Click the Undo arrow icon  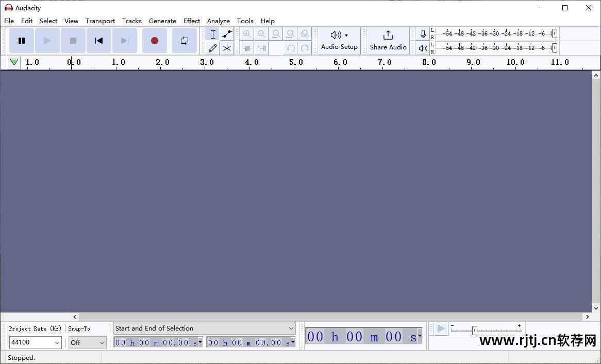click(x=290, y=48)
